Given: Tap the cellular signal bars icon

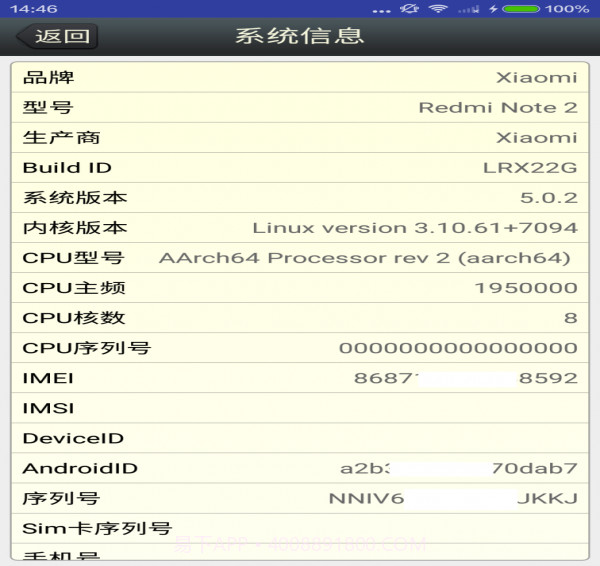Looking at the screenshot, I should click(x=468, y=9).
